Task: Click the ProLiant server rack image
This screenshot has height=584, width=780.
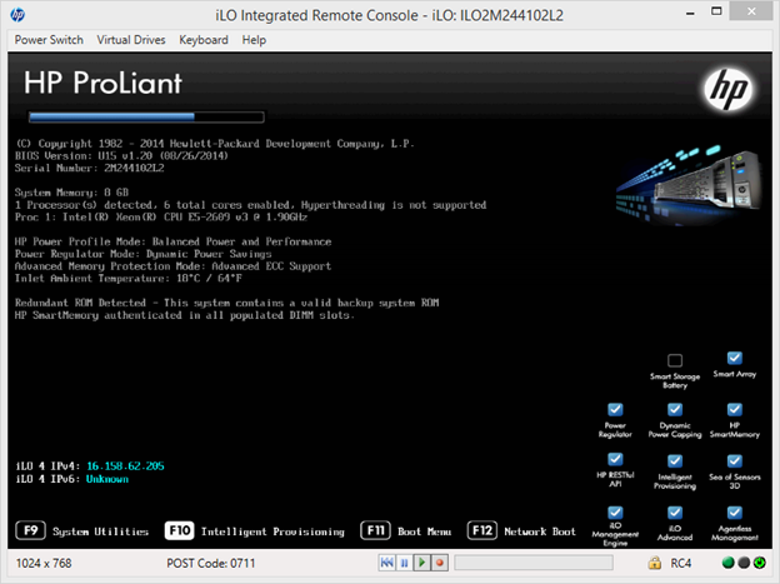Action: pos(689,186)
